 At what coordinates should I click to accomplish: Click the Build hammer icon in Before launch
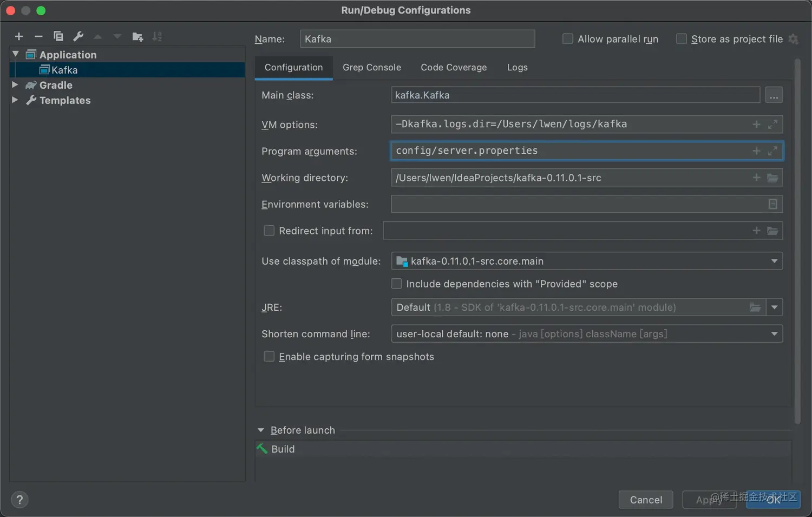pyautogui.click(x=263, y=449)
